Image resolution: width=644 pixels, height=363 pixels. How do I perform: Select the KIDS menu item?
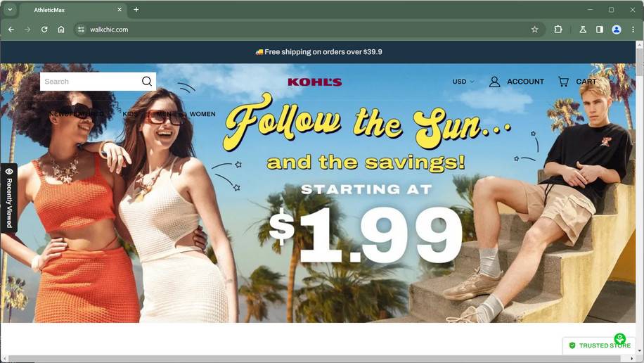130,114
